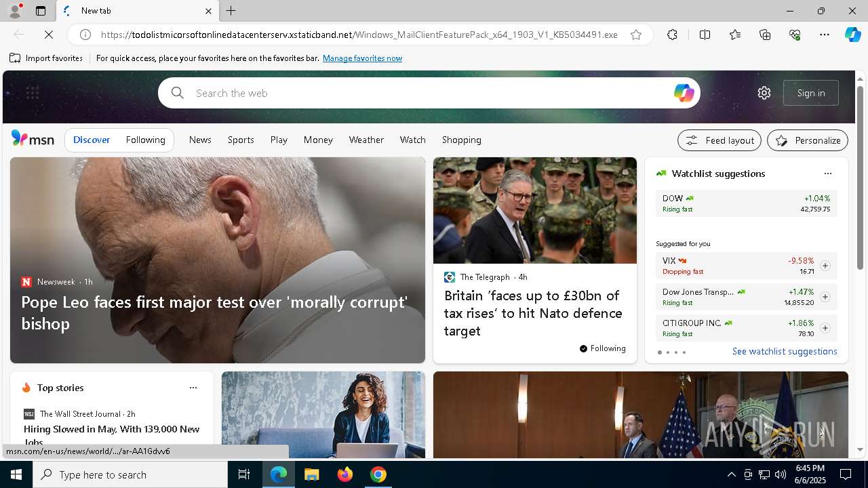Viewport: 868px width, 488px height.
Task: Toggle Following on Telegraph card
Action: pyautogui.click(x=603, y=348)
